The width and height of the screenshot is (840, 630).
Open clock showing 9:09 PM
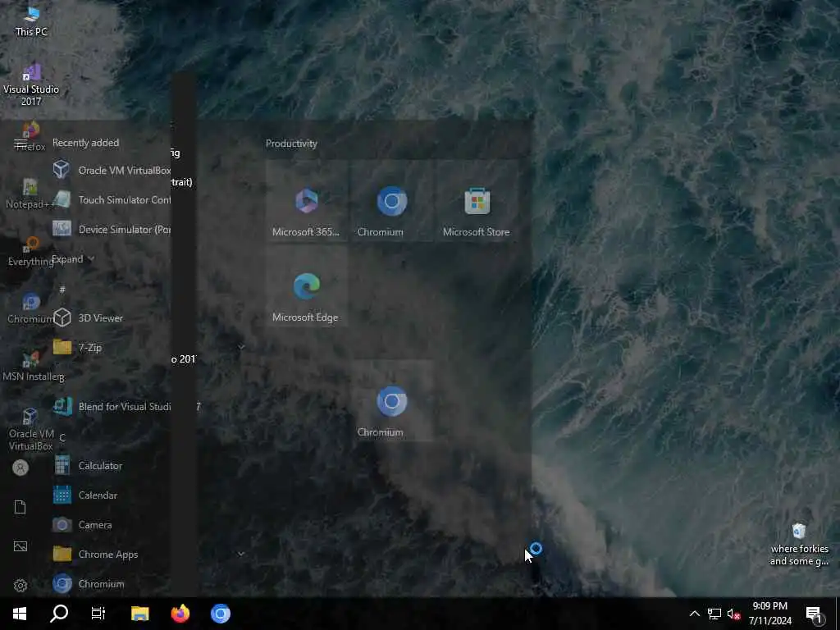point(769,614)
